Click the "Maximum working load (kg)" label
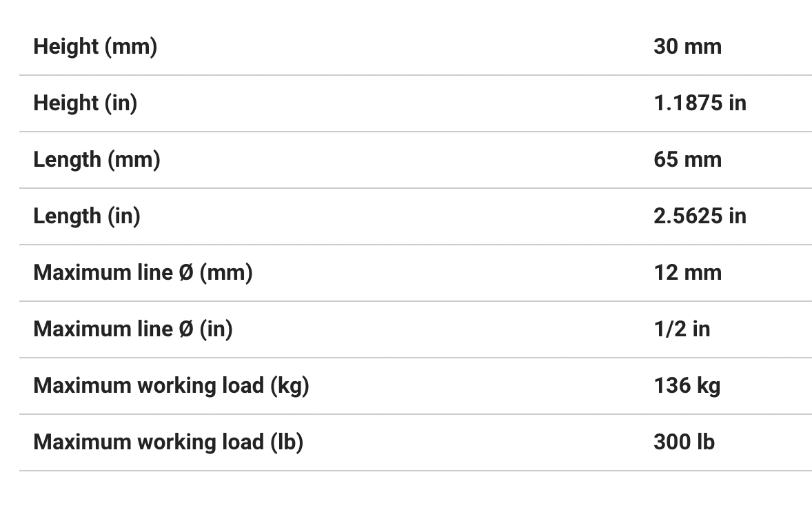The image size is (812, 521). [x=171, y=386]
